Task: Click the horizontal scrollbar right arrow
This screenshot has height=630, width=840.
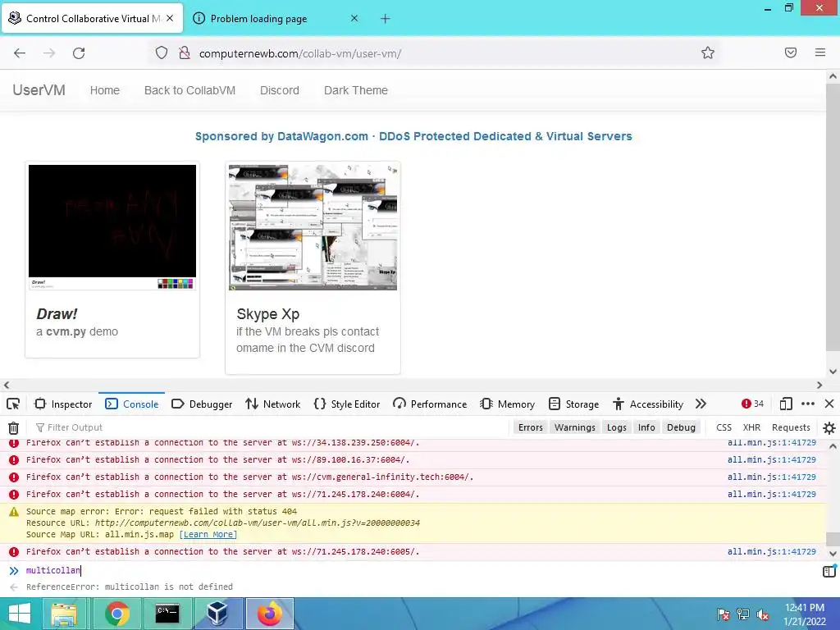Action: [819, 386]
